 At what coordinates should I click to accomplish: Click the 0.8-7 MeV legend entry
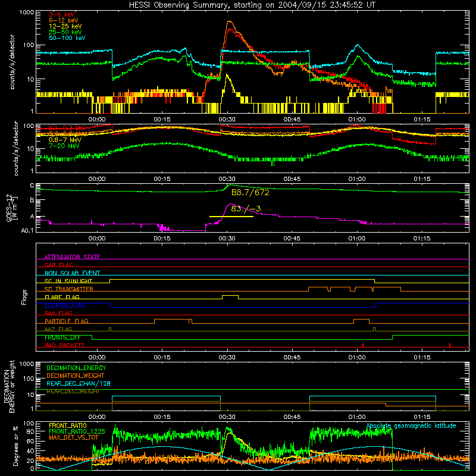(65, 140)
